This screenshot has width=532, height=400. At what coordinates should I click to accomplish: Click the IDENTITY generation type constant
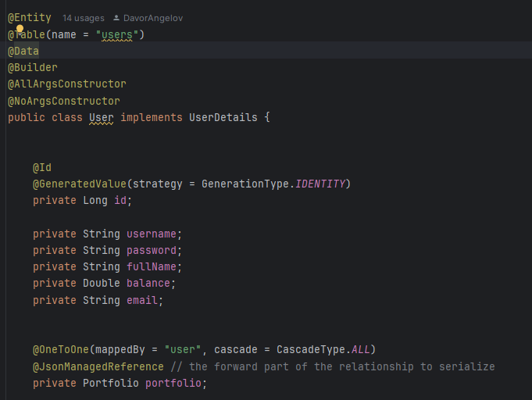(320, 184)
